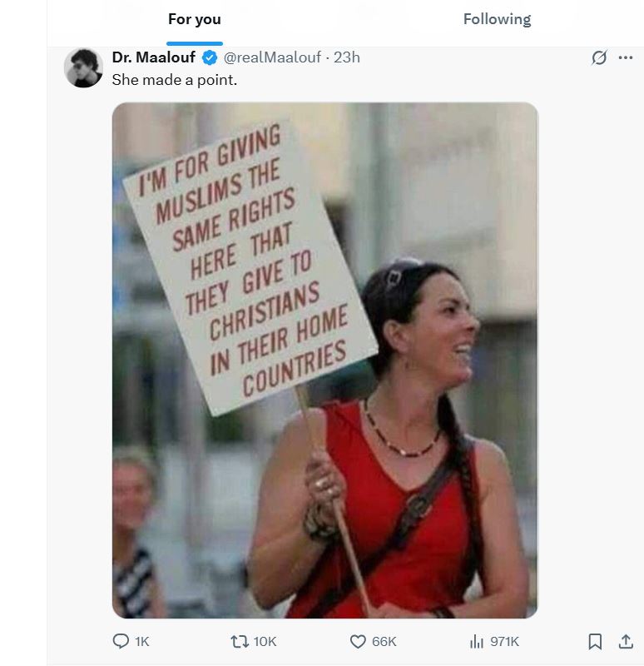
Task: Click the 971K views count
Action: point(504,641)
